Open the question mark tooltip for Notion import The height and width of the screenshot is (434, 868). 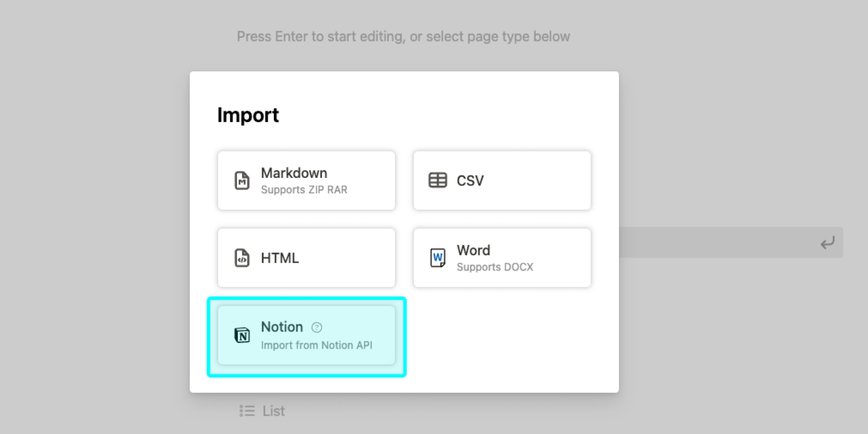pyautogui.click(x=316, y=327)
